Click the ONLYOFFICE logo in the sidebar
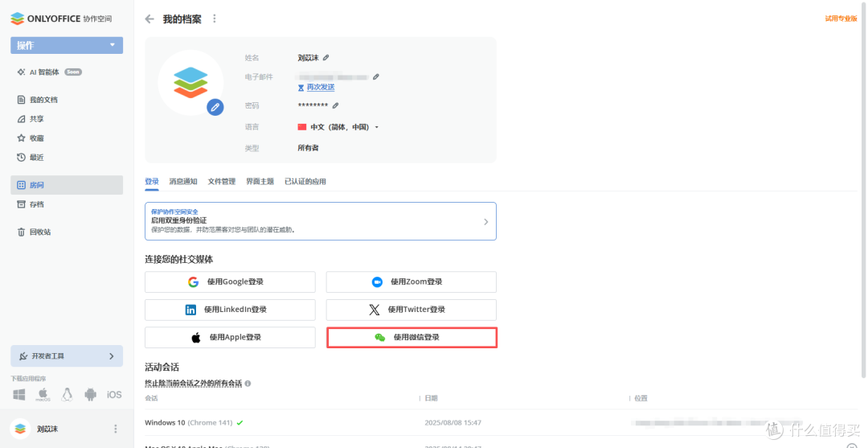Image resolution: width=868 pixels, height=448 pixels. coord(61,18)
